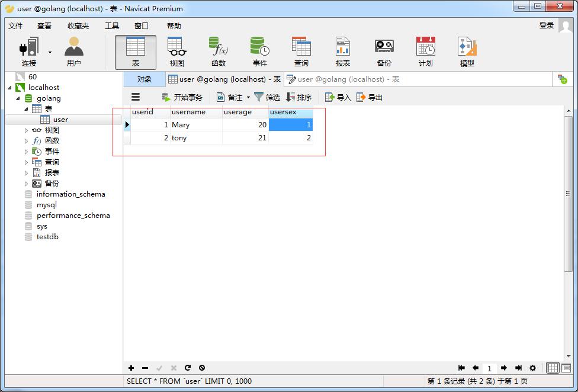Open the hamburger menu in table toolbar
Viewport: 578px width, 392px height.
pos(136,97)
